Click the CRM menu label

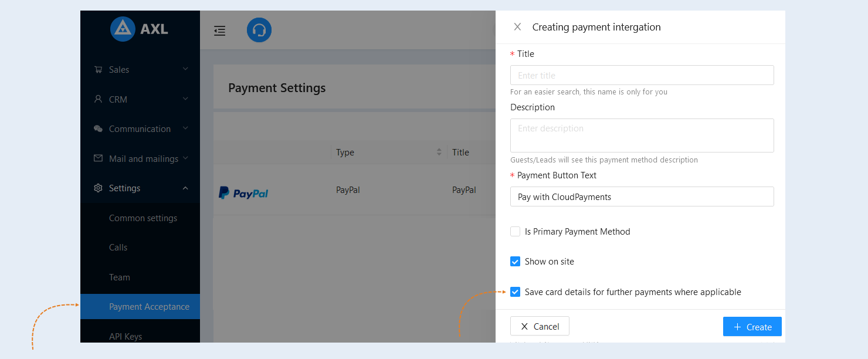118,99
